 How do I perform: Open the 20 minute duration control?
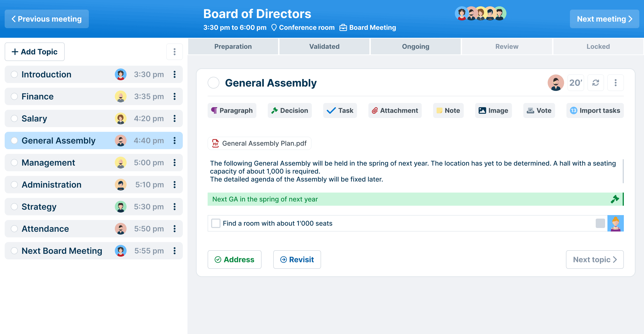click(x=576, y=83)
